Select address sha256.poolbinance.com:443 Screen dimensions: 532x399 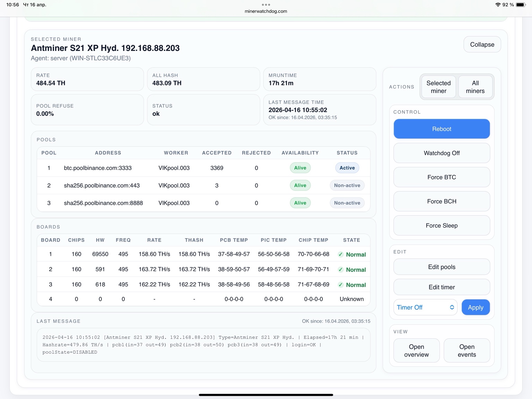click(102, 185)
